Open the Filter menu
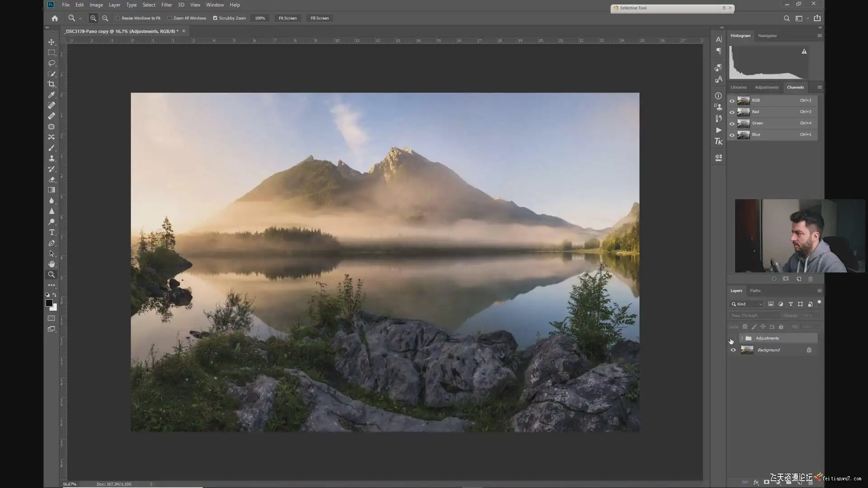 coord(166,5)
